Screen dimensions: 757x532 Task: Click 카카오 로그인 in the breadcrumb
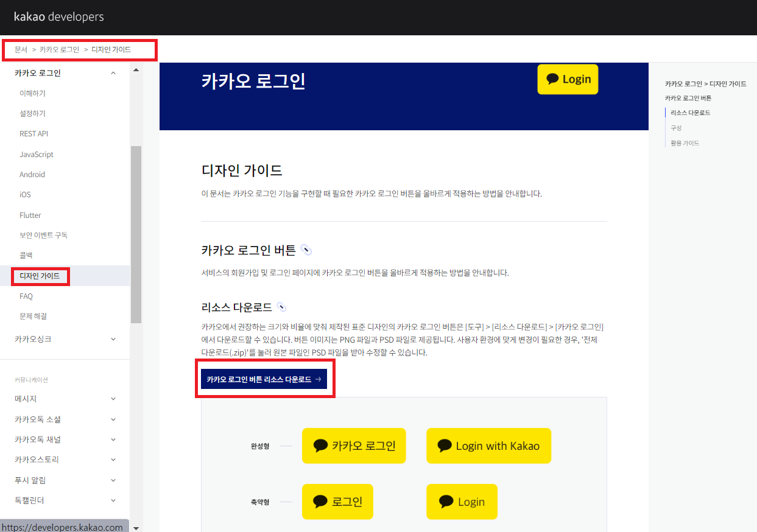(x=59, y=49)
